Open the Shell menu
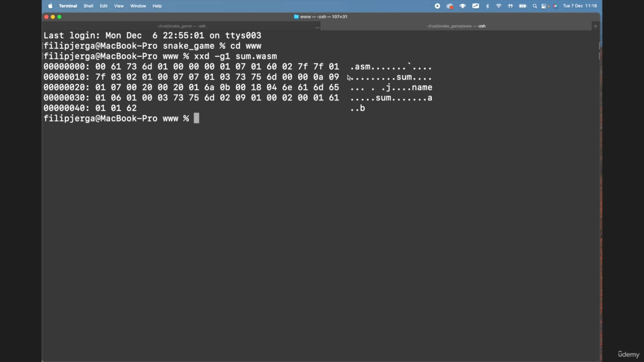This screenshot has width=644, height=362. point(88,6)
